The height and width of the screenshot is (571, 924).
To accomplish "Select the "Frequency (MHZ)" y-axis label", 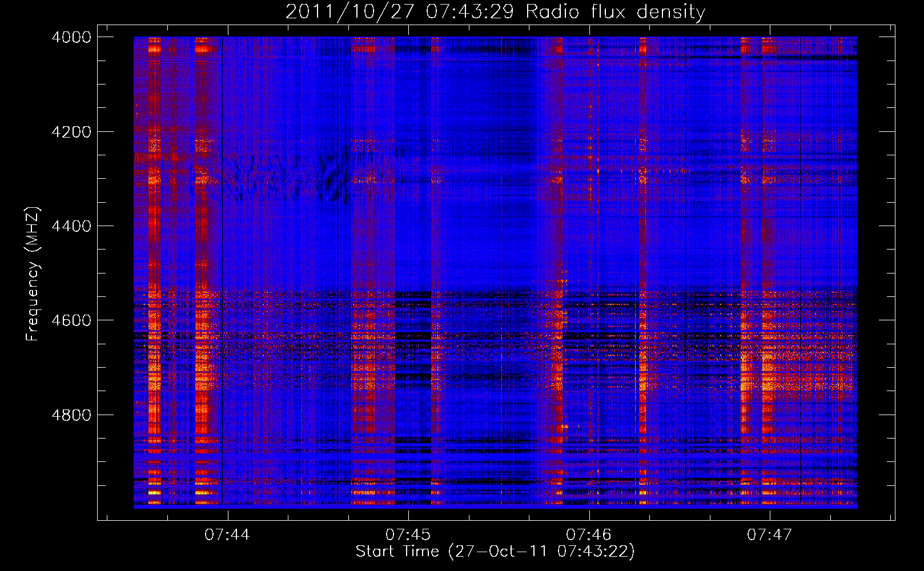I will [33, 274].
